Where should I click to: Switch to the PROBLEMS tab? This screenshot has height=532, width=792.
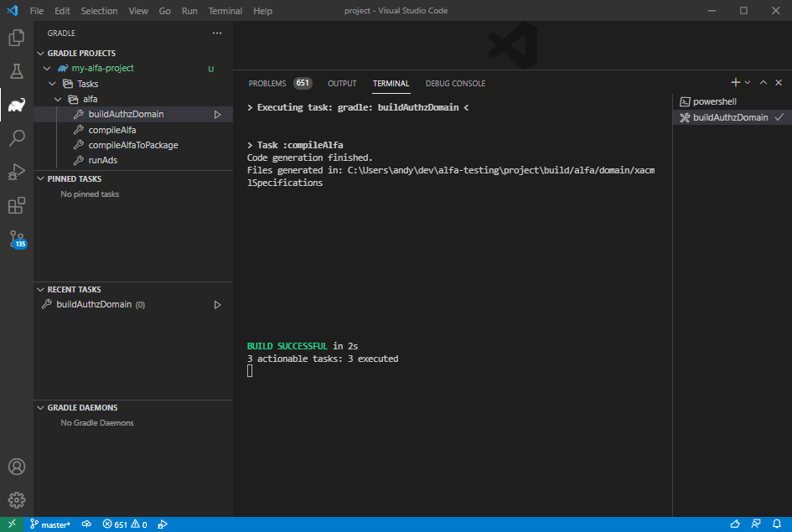(x=267, y=83)
